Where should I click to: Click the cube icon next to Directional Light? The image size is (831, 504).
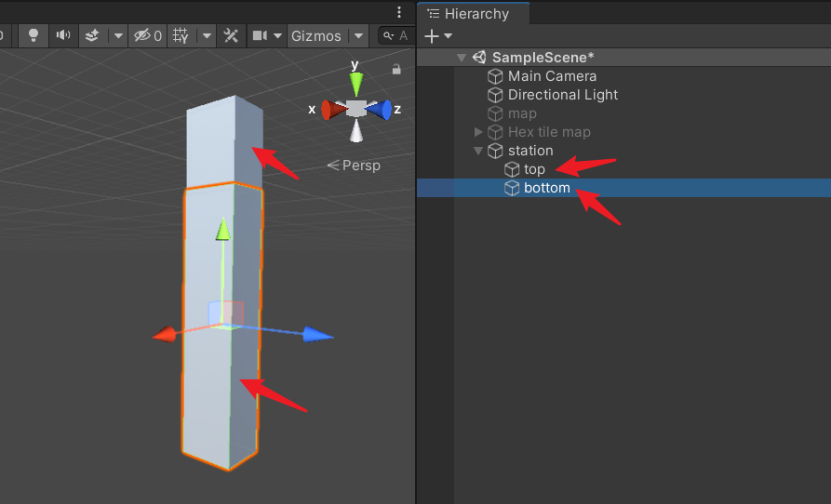coord(495,95)
